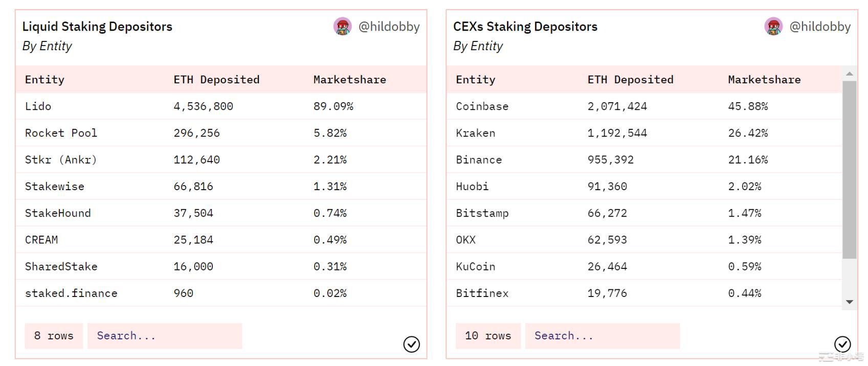Open Liquid Staking Depositors title
Screen dimensions: 868x366
click(x=97, y=27)
